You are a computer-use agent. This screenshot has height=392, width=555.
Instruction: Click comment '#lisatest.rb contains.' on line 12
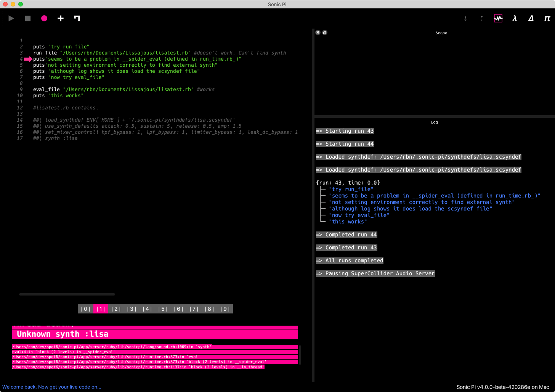pyautogui.click(x=66, y=108)
